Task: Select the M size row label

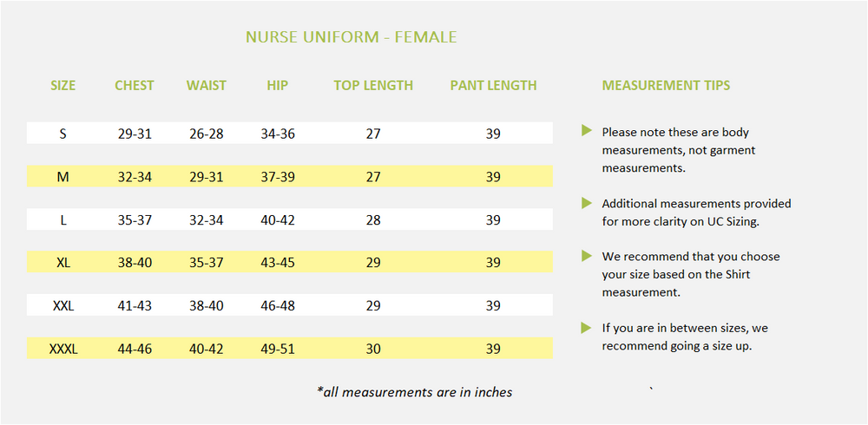Action: point(63,177)
